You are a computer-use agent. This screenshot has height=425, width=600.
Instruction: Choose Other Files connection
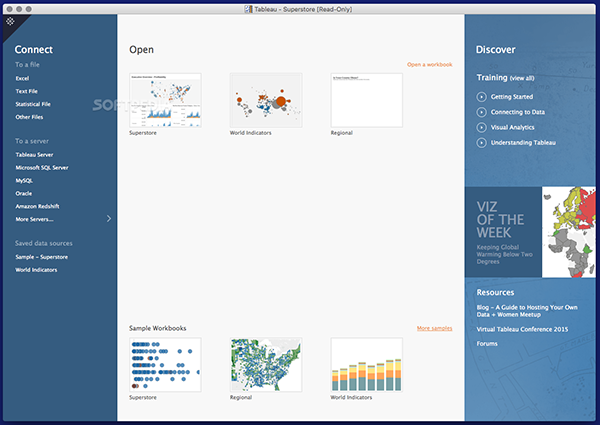pos(29,117)
